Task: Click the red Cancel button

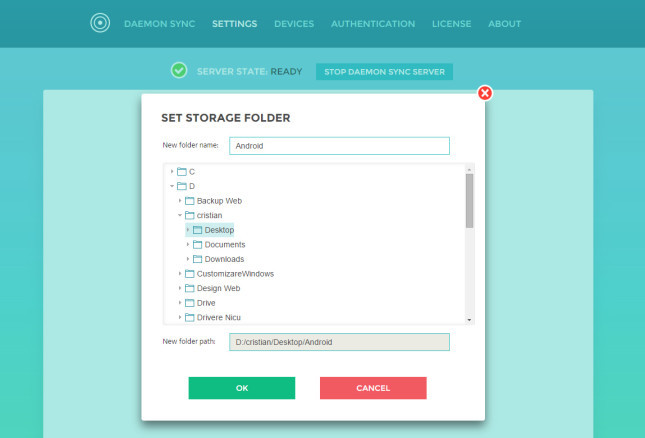Action: tap(373, 388)
